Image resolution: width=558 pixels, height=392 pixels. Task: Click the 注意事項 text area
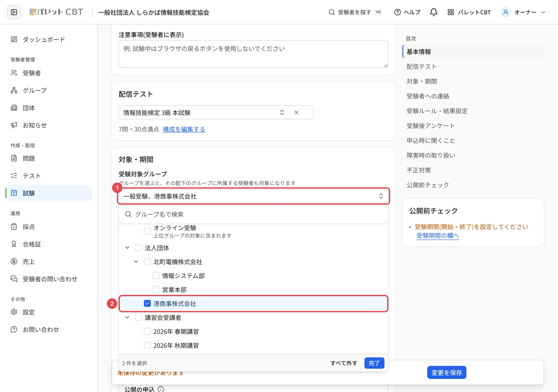(253, 54)
